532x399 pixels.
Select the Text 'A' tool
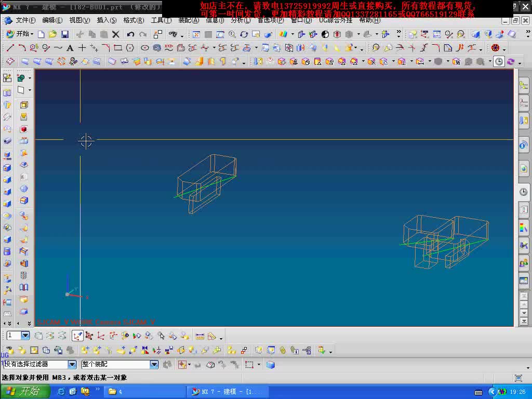(x=70, y=48)
